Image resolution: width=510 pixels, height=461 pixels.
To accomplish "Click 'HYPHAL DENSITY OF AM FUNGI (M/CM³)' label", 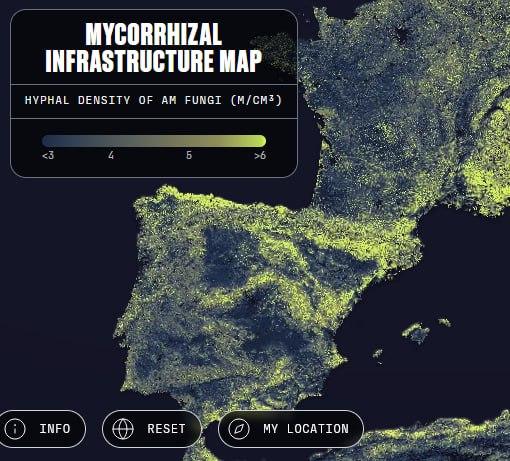I will click(153, 100).
